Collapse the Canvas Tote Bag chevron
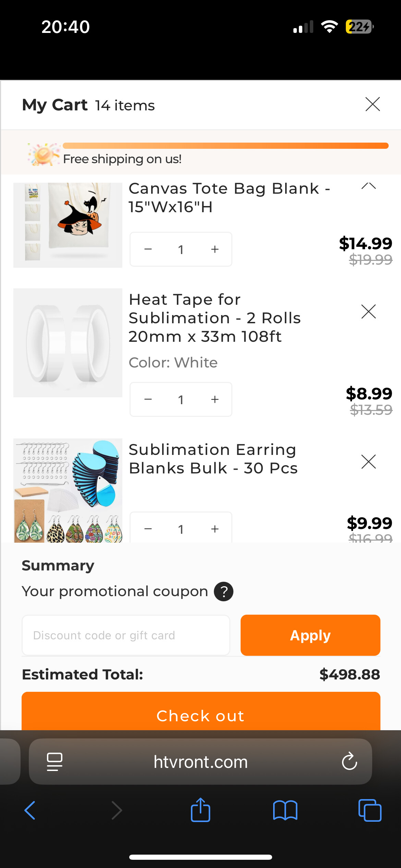 tap(368, 186)
